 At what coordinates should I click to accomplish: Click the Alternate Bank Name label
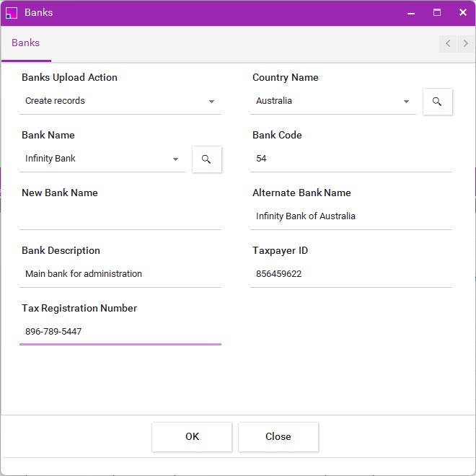point(301,193)
